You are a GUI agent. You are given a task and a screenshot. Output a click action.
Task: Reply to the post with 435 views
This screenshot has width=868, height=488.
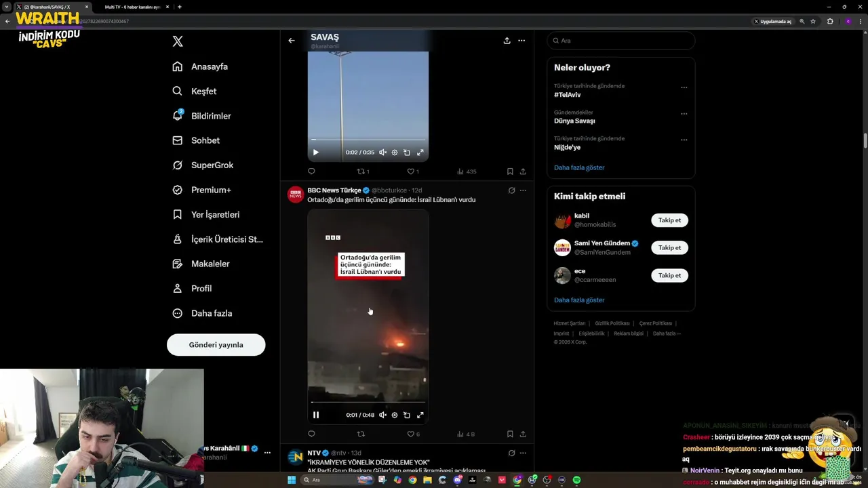tap(311, 171)
